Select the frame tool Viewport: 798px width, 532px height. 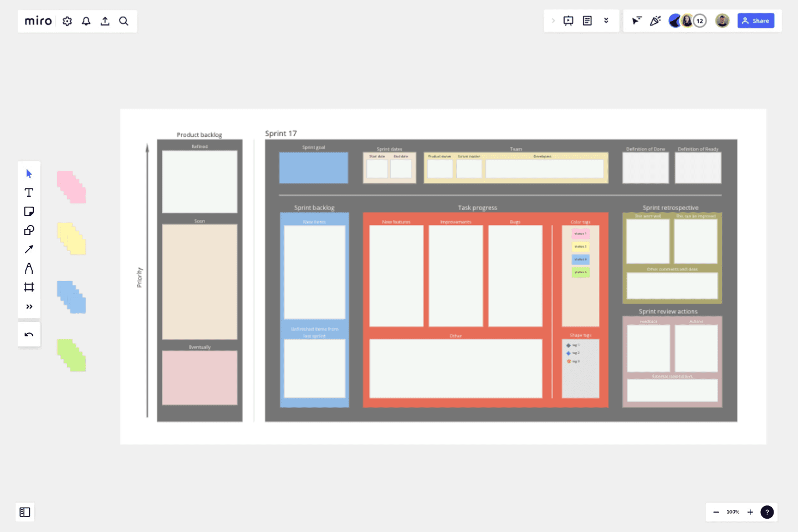pos(29,287)
